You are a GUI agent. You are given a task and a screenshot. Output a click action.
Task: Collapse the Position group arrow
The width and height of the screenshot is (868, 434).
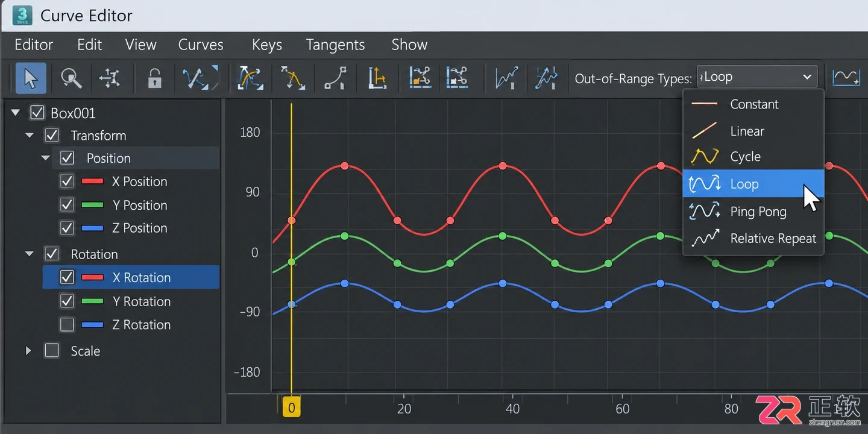pyautogui.click(x=45, y=158)
